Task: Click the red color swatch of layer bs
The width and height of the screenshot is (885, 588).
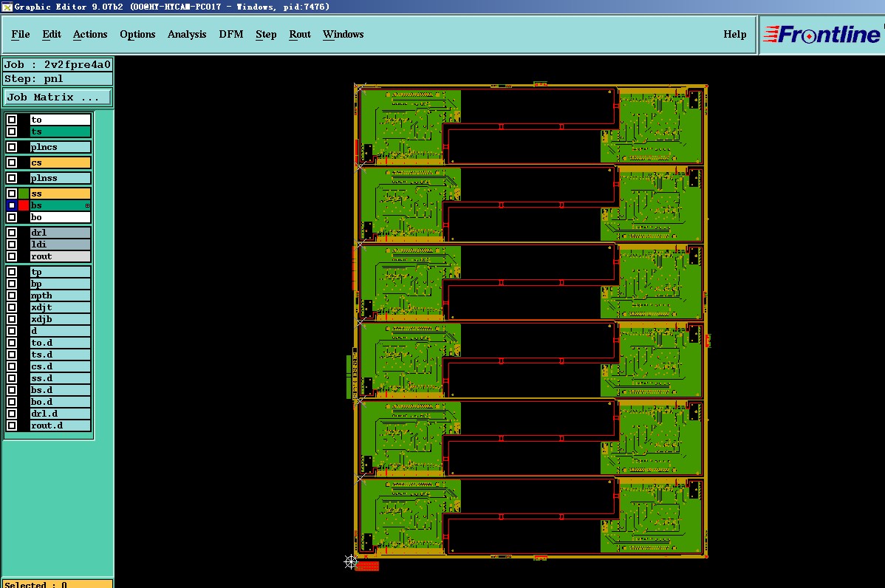Action: point(23,205)
